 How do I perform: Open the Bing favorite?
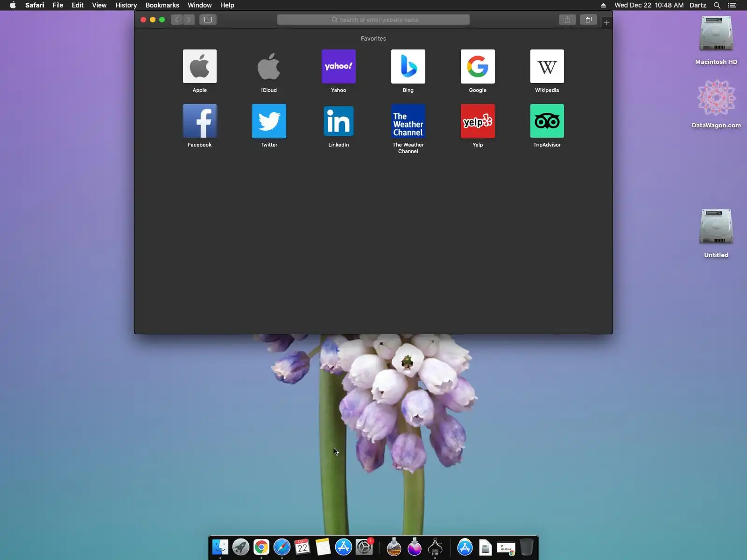tap(408, 66)
